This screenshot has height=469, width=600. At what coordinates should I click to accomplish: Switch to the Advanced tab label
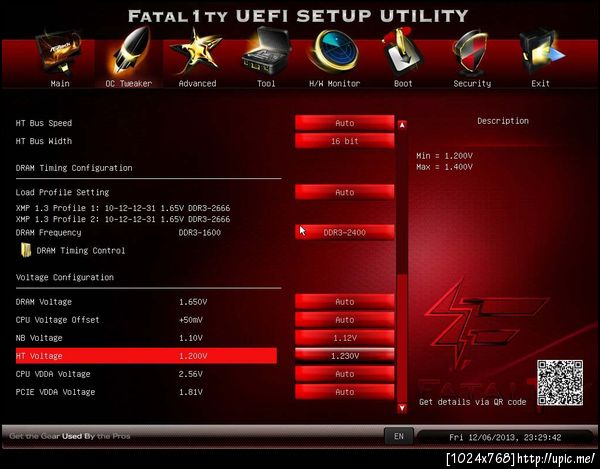coord(197,83)
